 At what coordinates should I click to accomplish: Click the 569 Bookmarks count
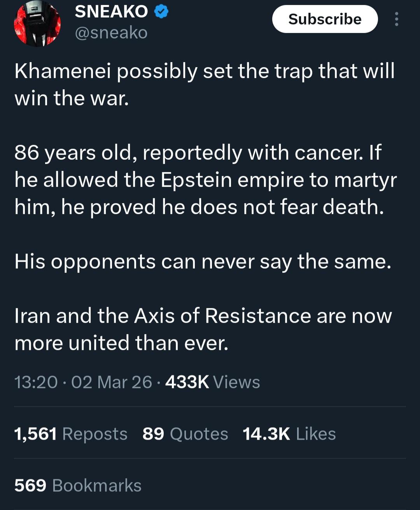[78, 486]
